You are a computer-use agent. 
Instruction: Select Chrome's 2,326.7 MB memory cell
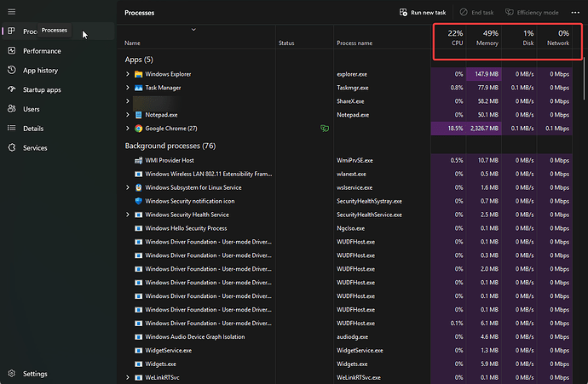pos(484,129)
